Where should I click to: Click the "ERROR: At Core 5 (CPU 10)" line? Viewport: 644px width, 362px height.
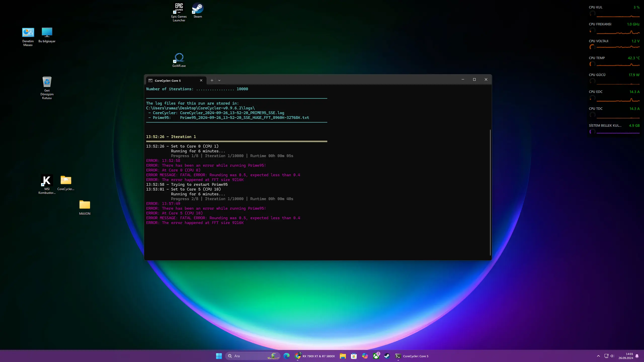coord(174,213)
